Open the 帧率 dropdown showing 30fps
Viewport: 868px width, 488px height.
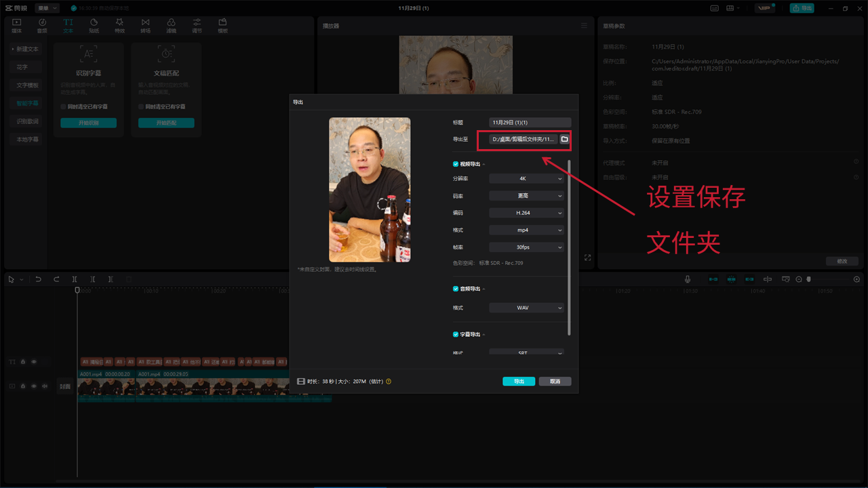(526, 247)
